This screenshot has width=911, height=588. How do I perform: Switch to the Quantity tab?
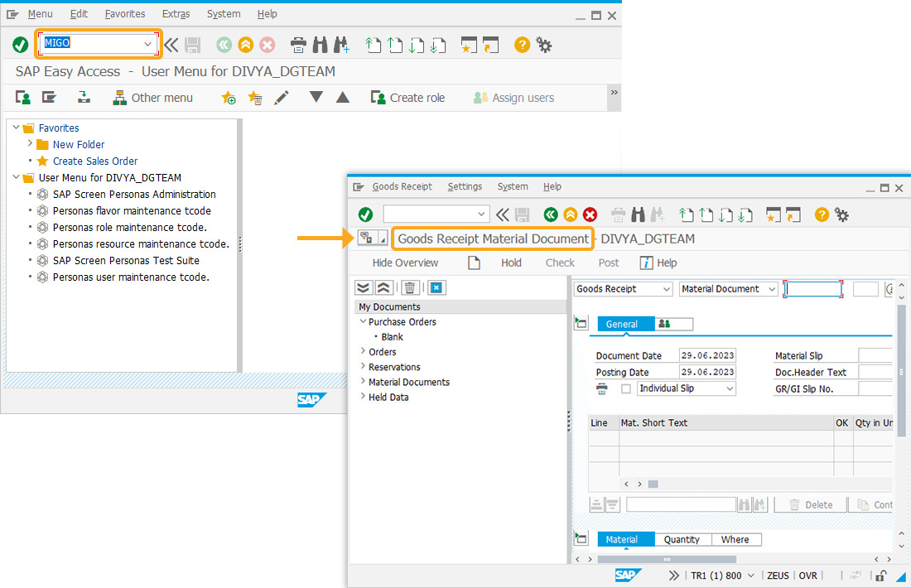(682, 540)
